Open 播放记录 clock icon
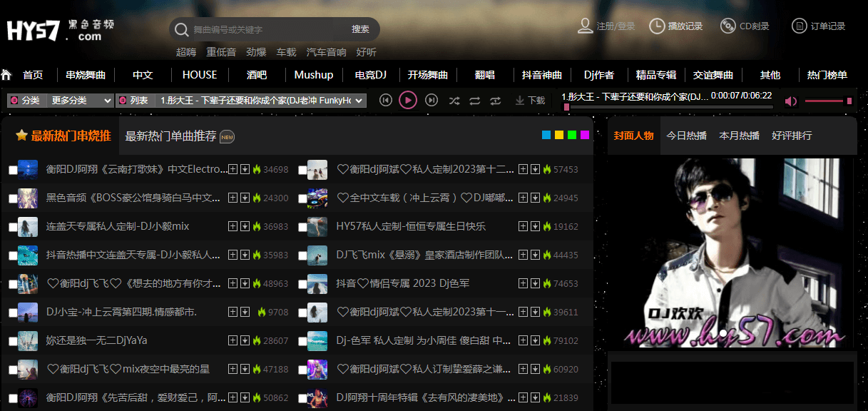Image resolution: width=868 pixels, height=411 pixels. 656,26
